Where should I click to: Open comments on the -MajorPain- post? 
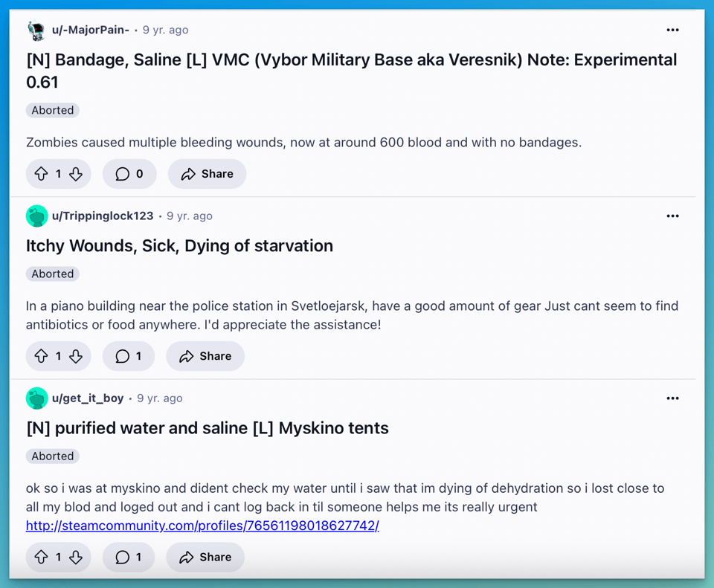pyautogui.click(x=129, y=174)
